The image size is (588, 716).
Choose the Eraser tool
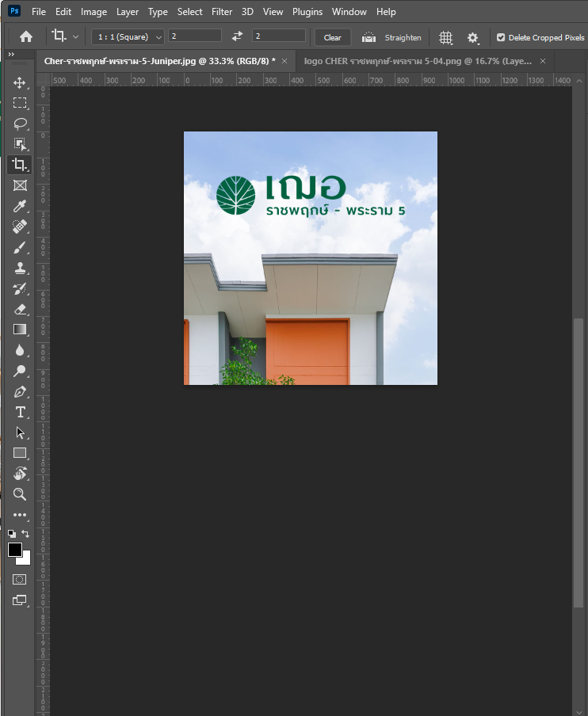[20, 309]
